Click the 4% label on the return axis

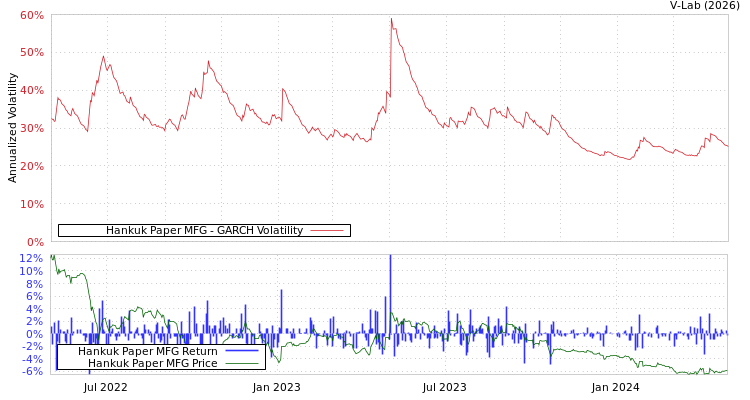(31, 308)
